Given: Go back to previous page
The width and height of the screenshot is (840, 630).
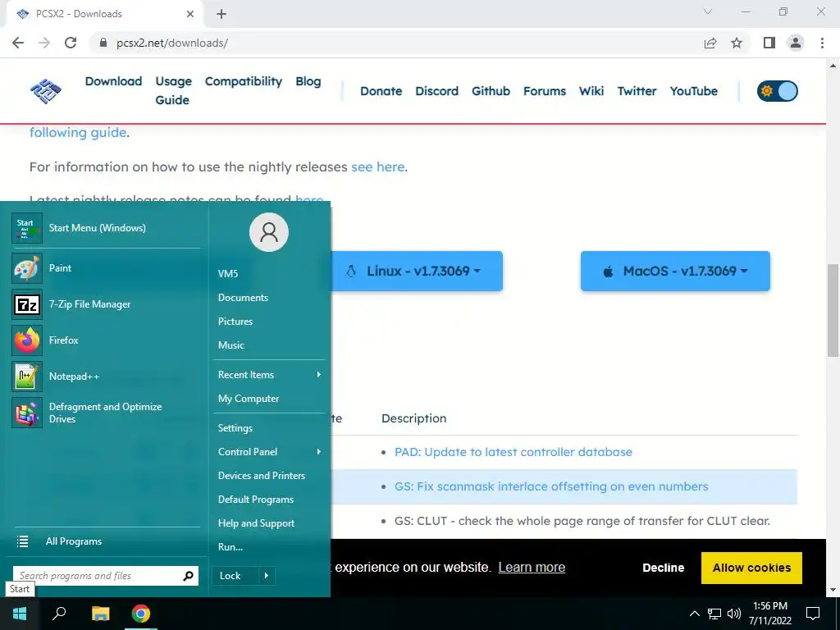Looking at the screenshot, I should click(18, 43).
